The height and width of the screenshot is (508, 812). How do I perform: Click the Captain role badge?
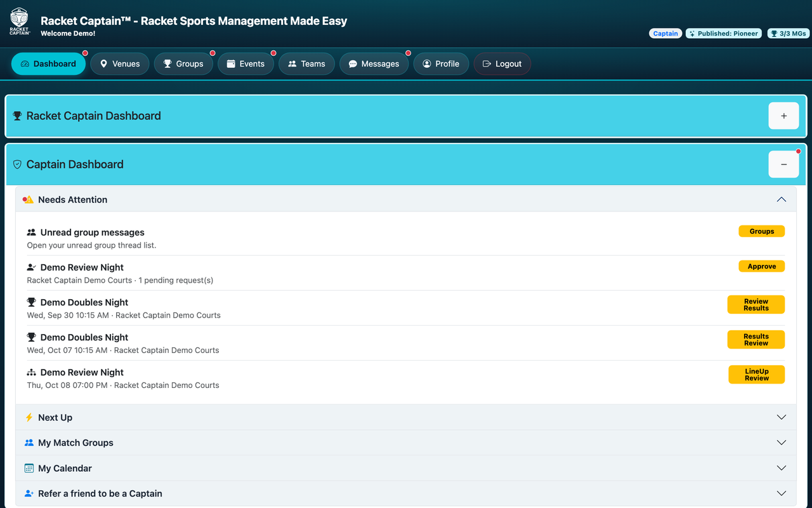[x=665, y=34]
